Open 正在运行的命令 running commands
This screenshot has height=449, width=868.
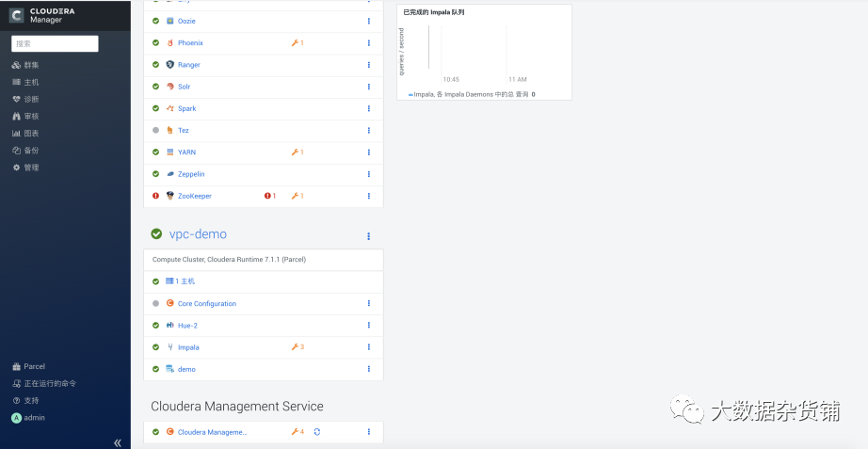44,384
